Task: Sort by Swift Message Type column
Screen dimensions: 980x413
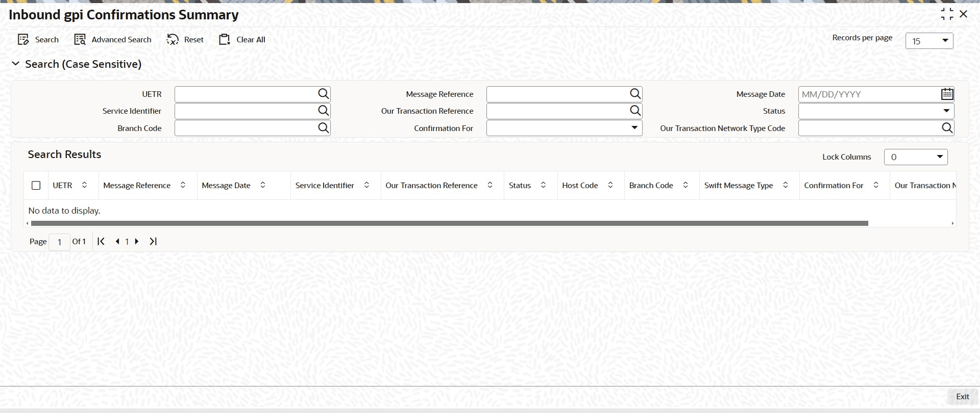Action: click(x=786, y=185)
